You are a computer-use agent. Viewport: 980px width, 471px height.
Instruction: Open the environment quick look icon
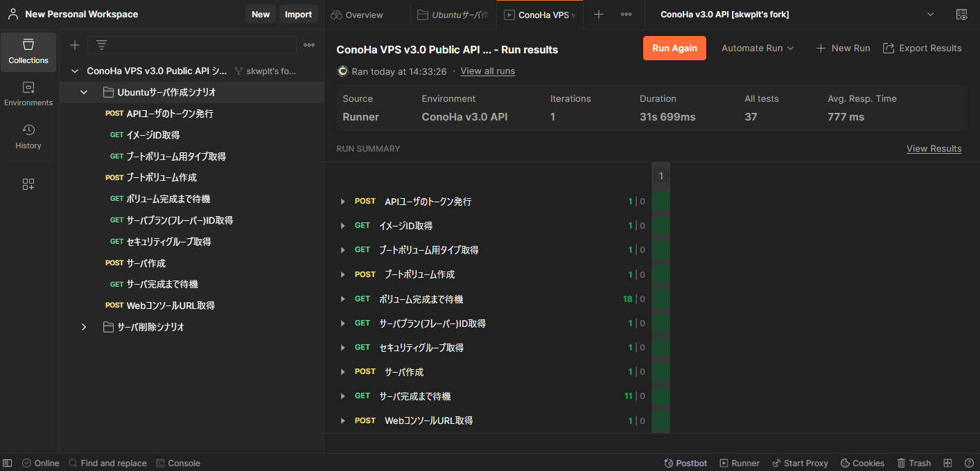tap(961, 15)
